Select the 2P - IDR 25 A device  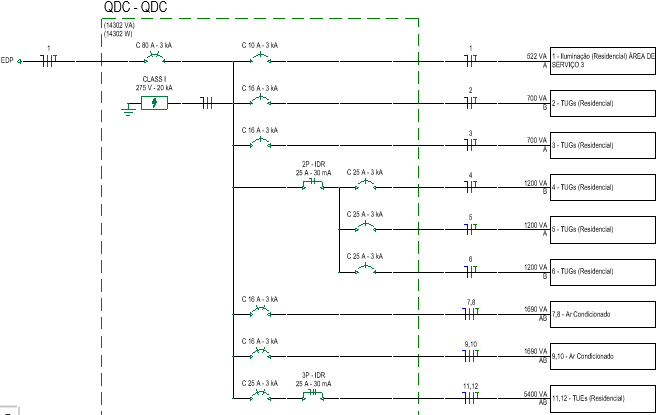311,186
